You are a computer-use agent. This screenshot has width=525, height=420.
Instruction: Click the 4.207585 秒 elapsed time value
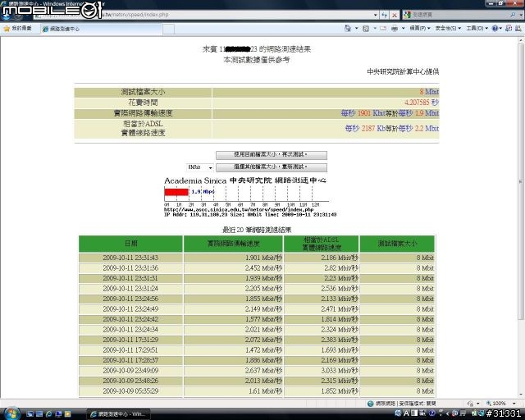[421, 103]
